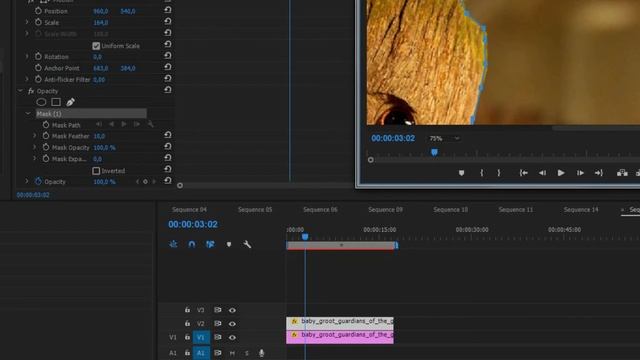640x360 pixels.
Task: Play the program monitor preview
Action: (x=561, y=173)
